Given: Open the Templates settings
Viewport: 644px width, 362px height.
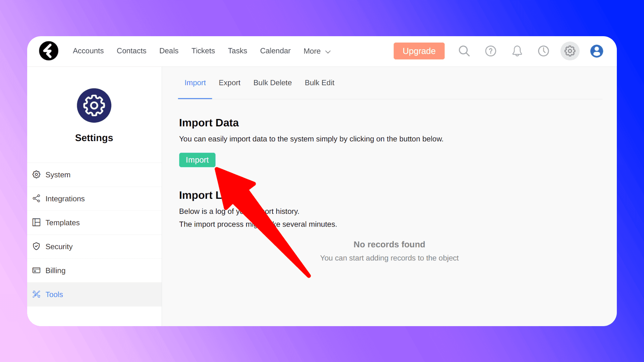Looking at the screenshot, I should pos(95,223).
